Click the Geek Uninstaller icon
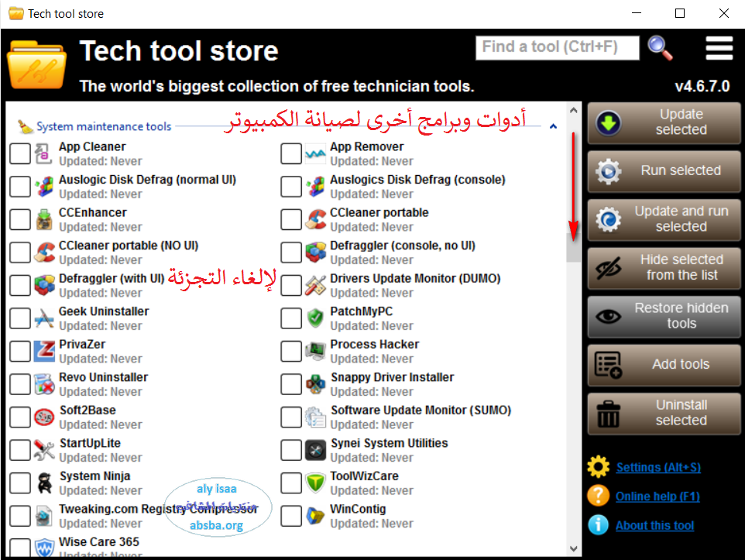The width and height of the screenshot is (745, 560). [x=44, y=318]
